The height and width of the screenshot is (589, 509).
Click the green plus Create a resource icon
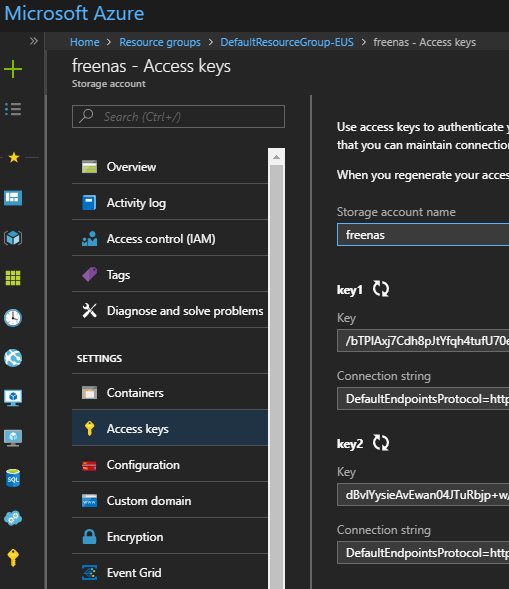click(13, 69)
